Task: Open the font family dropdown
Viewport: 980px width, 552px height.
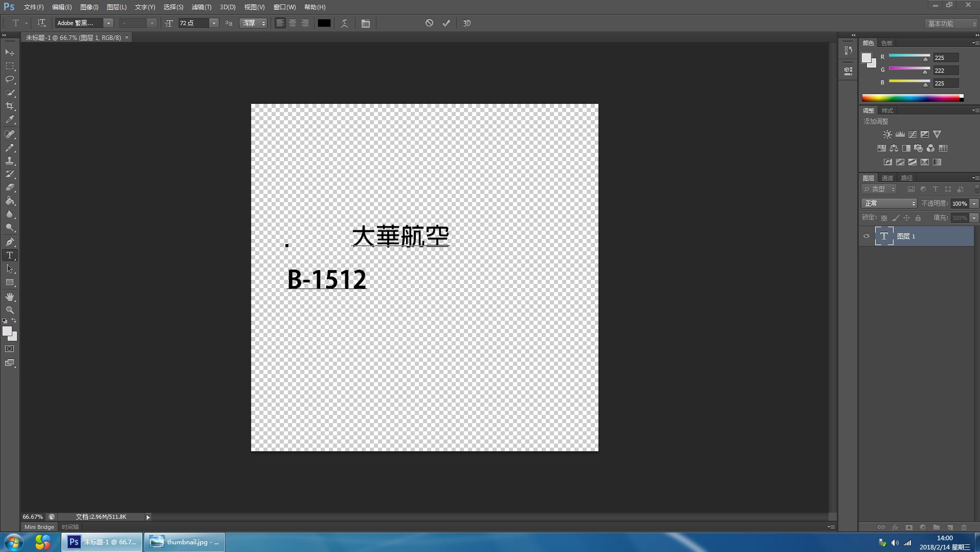Action: [x=108, y=23]
